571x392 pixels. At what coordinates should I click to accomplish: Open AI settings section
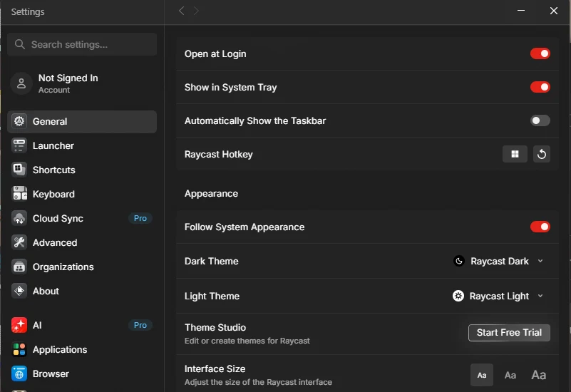point(82,325)
